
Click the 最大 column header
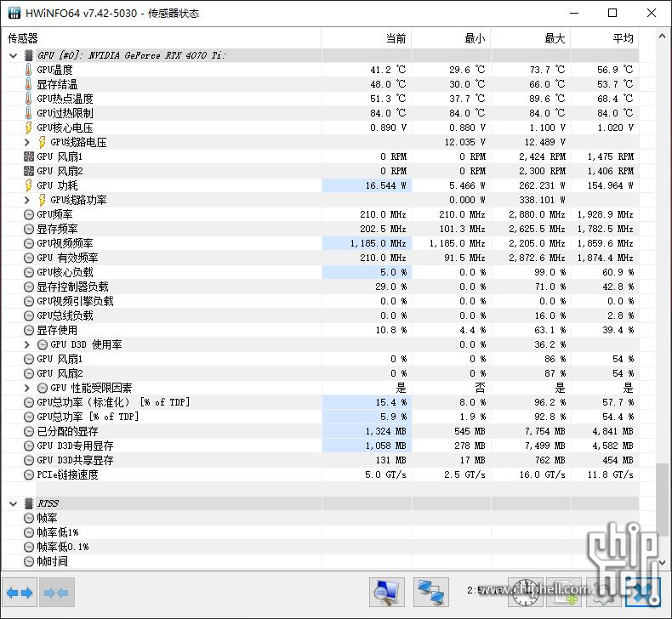tap(531, 38)
